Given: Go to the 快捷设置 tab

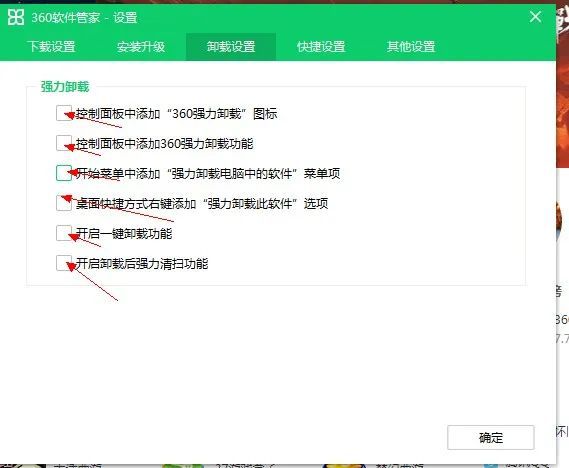Looking at the screenshot, I should click(x=321, y=46).
